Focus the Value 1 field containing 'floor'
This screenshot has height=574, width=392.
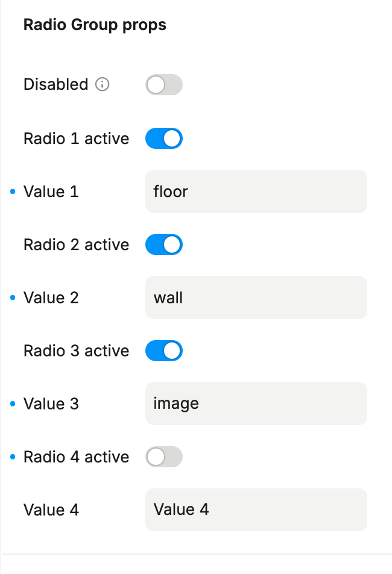click(x=256, y=192)
